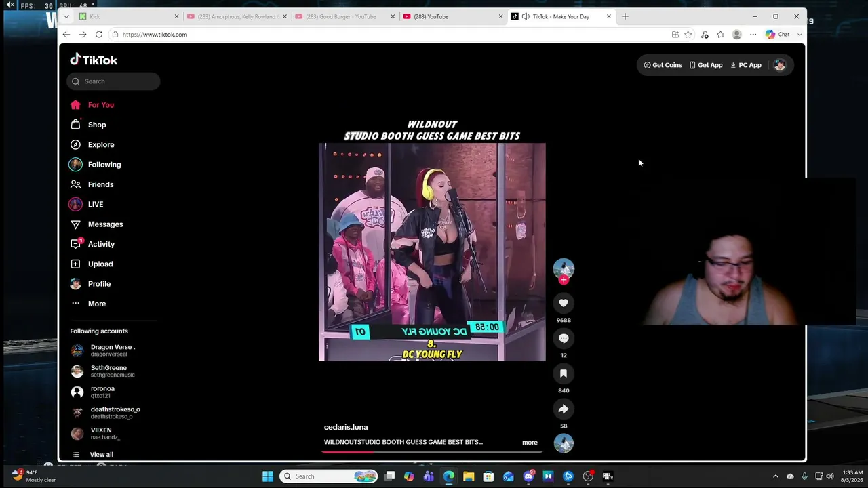The image size is (868, 488).
Task: Favorite this page with star icon
Action: 688,35
